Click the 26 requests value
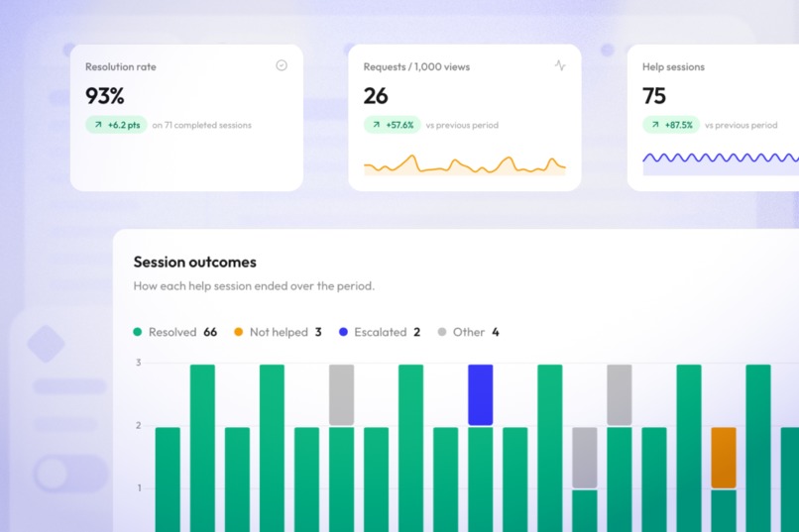 [x=376, y=96]
